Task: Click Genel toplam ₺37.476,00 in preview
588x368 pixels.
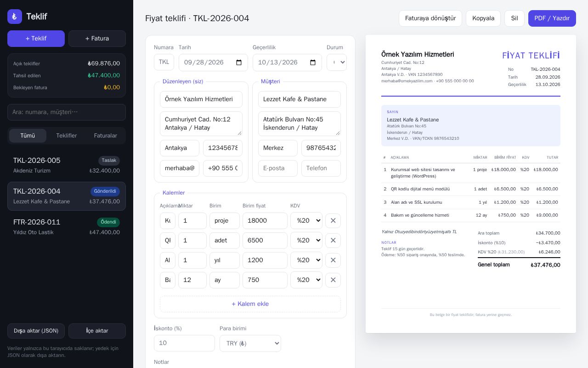Action: (x=519, y=265)
